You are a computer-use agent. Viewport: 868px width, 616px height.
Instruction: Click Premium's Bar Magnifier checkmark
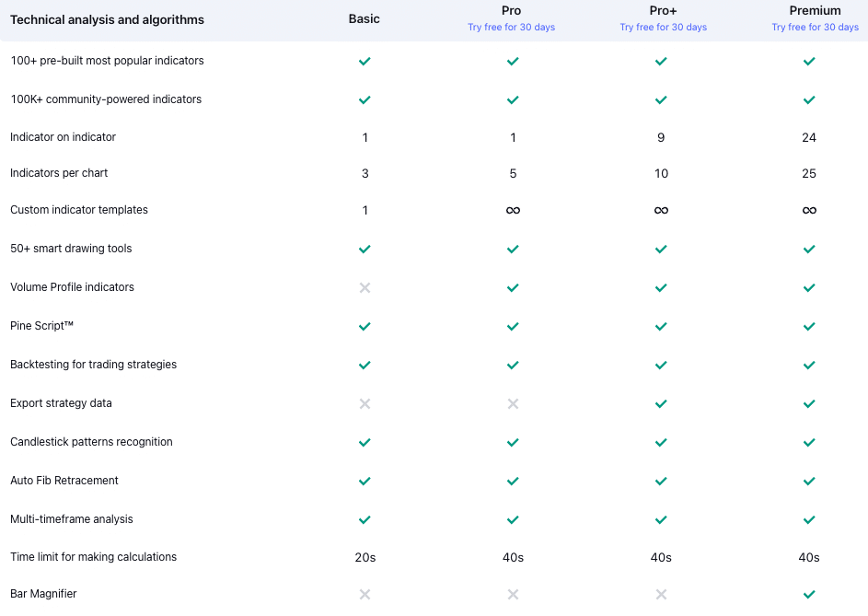pos(809,594)
